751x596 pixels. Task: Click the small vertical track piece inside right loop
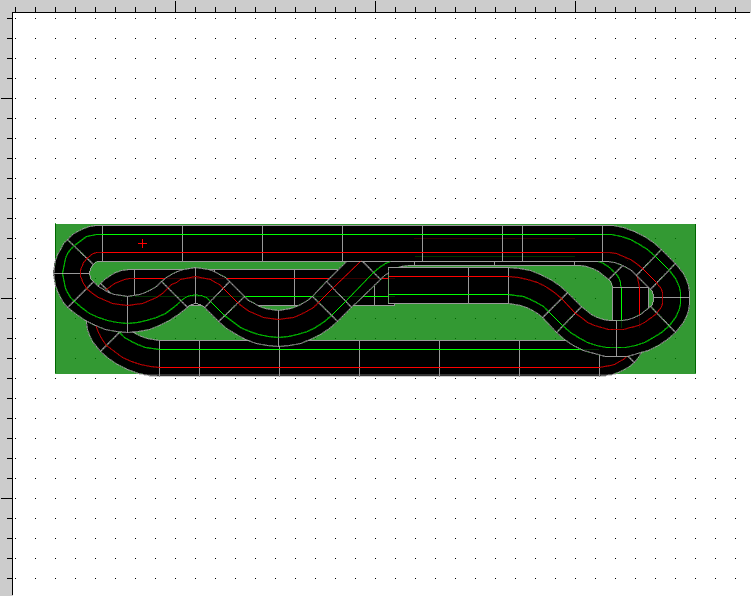(x=630, y=304)
